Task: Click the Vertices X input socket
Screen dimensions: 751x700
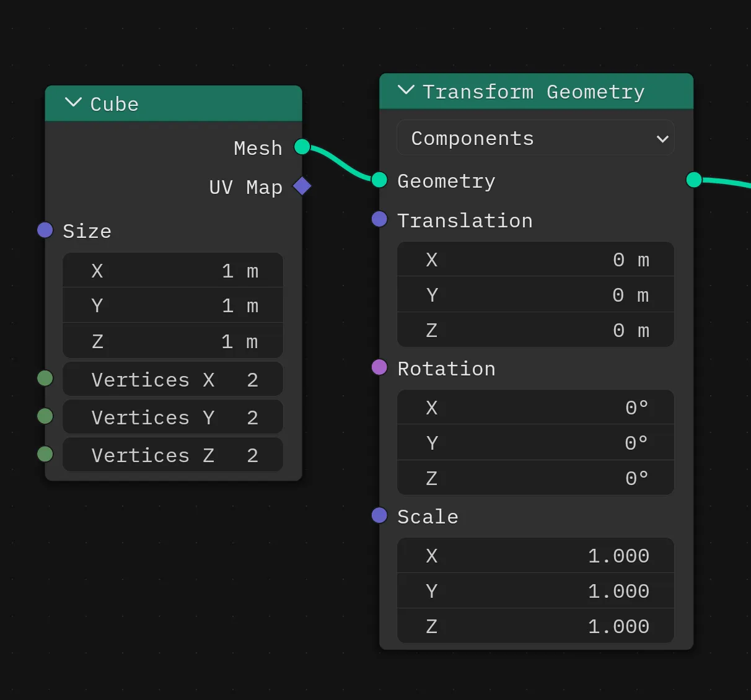Action: click(45, 378)
